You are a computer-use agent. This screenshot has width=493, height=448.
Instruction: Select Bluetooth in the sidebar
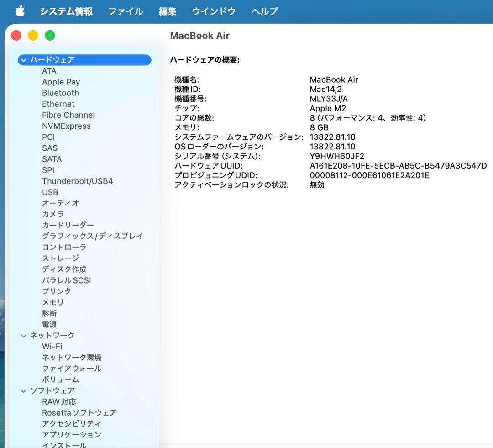(60, 93)
